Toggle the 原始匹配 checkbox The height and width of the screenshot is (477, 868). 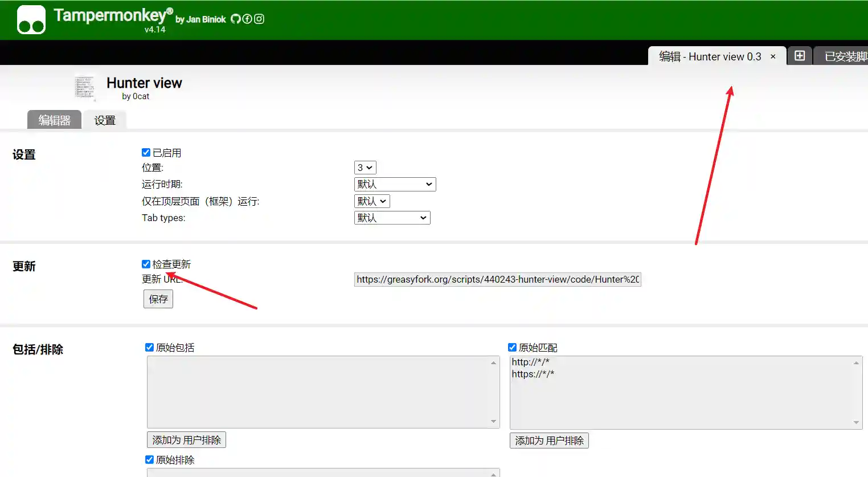tap(512, 347)
